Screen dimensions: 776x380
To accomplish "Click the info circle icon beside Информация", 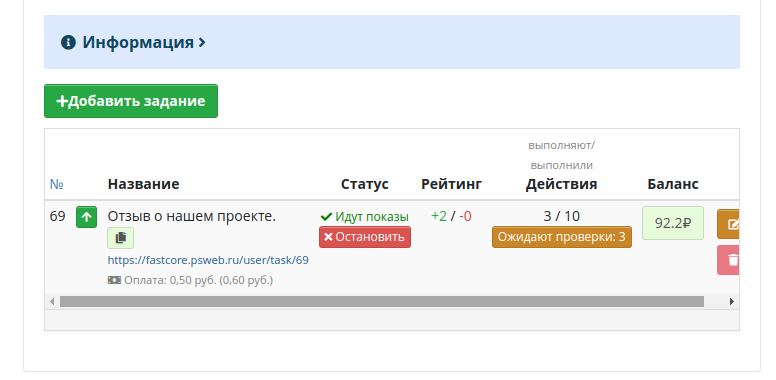I will pos(68,42).
